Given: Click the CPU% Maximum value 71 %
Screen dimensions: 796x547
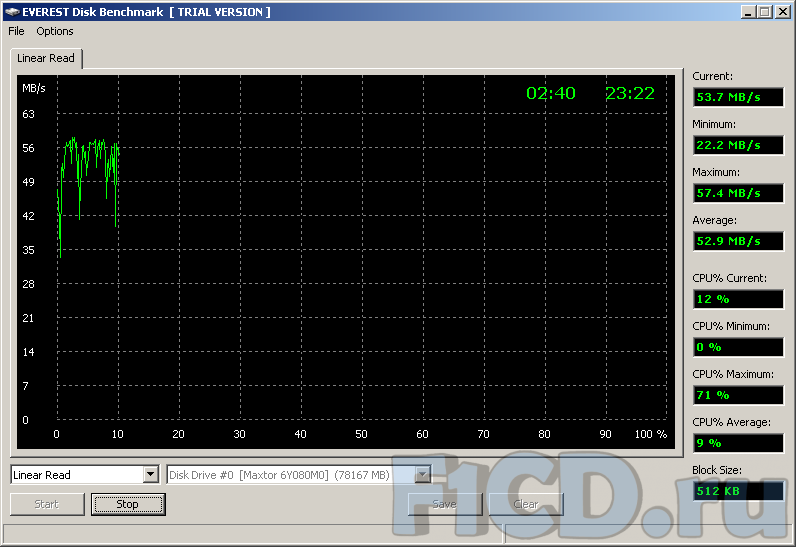Looking at the screenshot, I should point(738,395).
